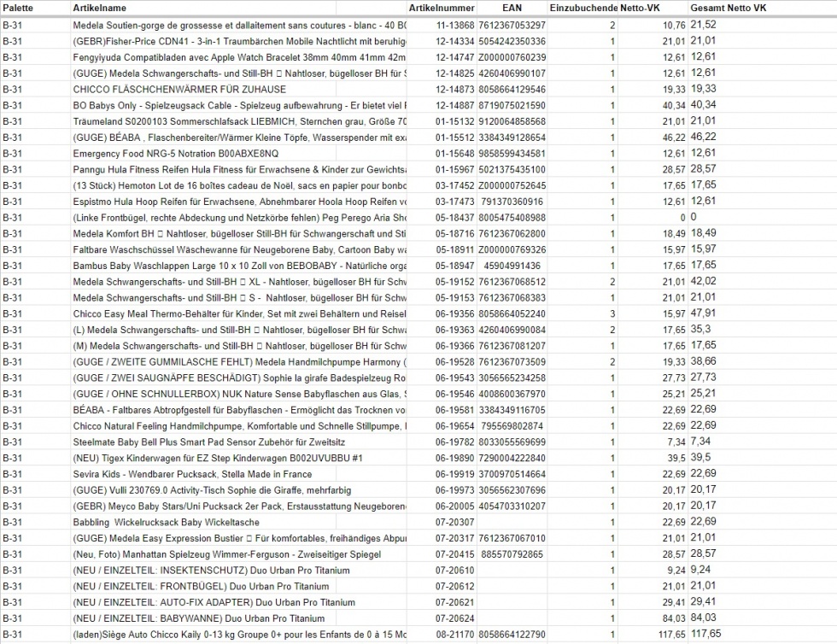The image size is (837, 644).
Task: Select the Palette column header
Action: (x=18, y=8)
